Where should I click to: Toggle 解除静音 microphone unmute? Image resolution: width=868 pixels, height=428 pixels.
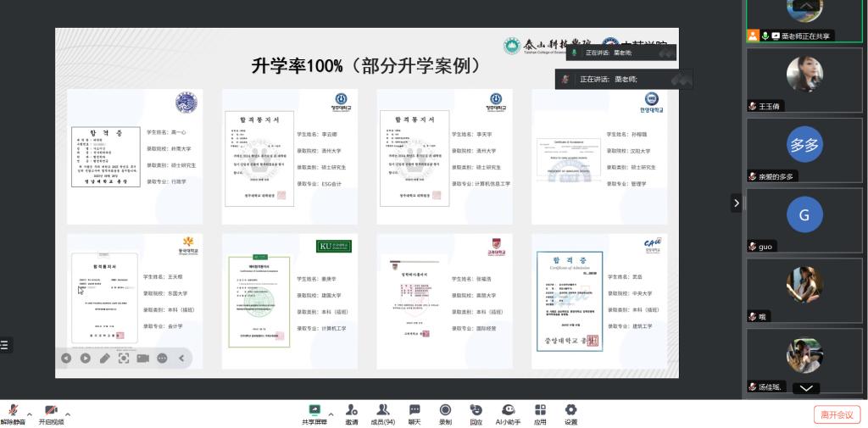click(x=14, y=411)
